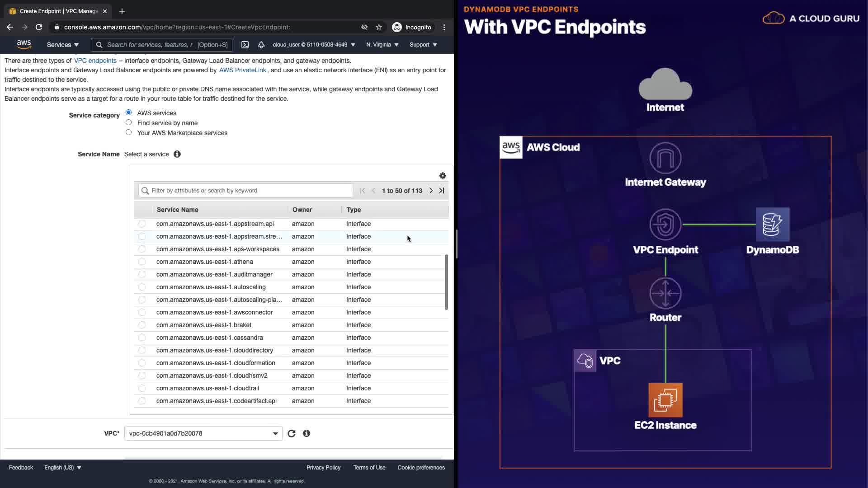
Task: Bookmark this page with star icon
Action: (x=379, y=27)
